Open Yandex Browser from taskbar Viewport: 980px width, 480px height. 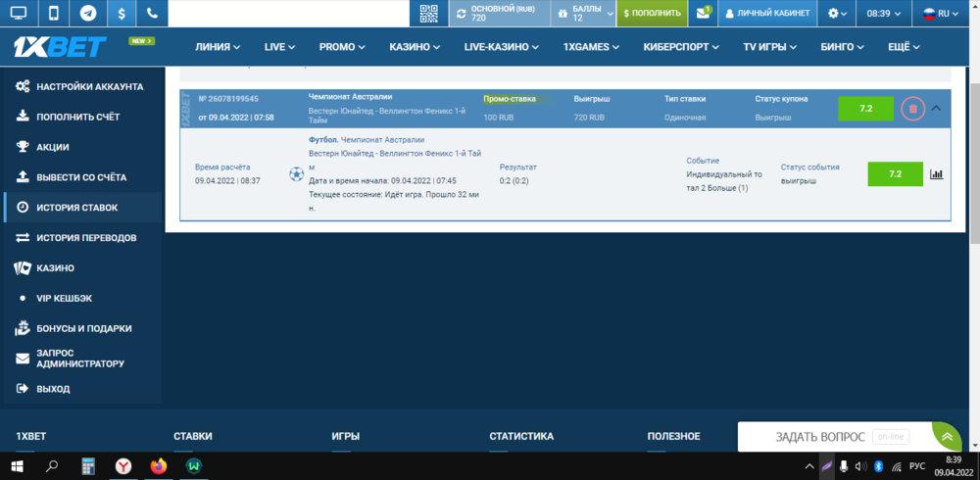click(x=123, y=466)
